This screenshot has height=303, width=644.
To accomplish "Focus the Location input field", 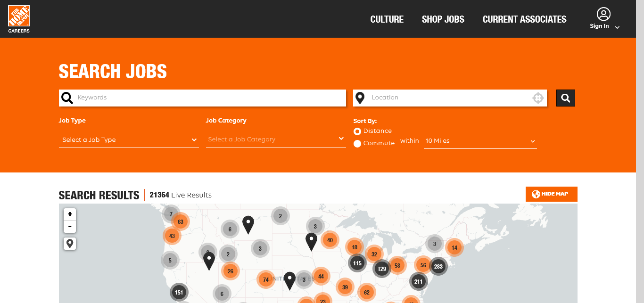I will click(x=448, y=98).
